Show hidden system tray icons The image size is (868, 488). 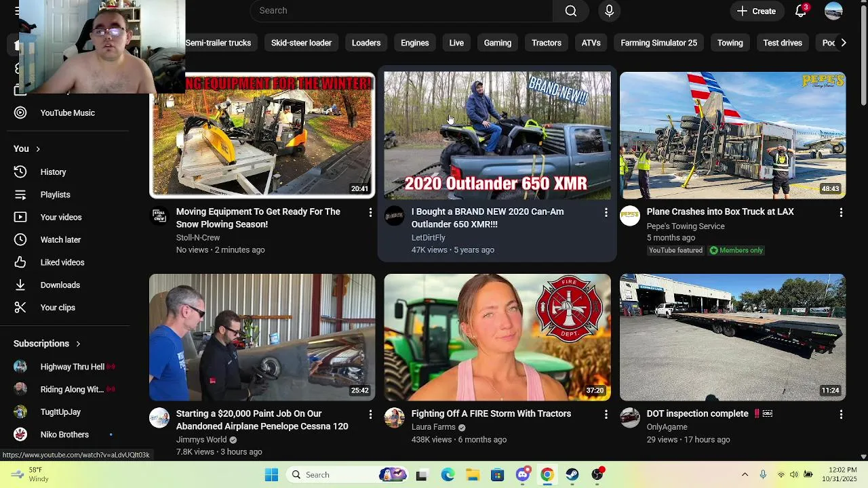click(745, 474)
